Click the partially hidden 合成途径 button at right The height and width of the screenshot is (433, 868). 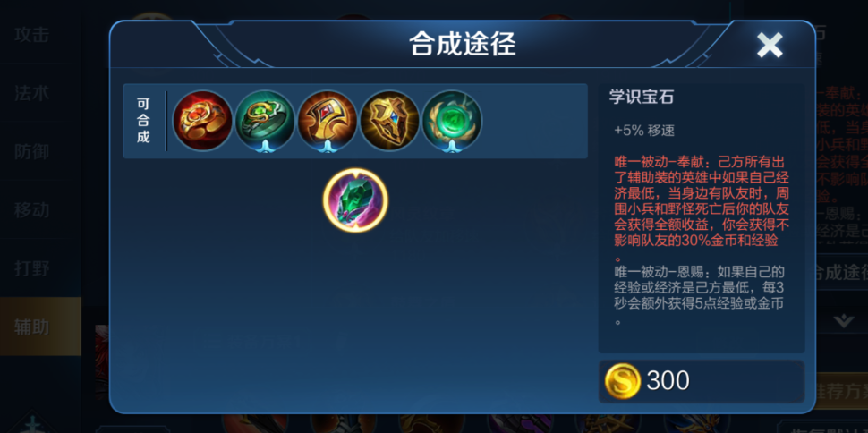click(x=841, y=273)
